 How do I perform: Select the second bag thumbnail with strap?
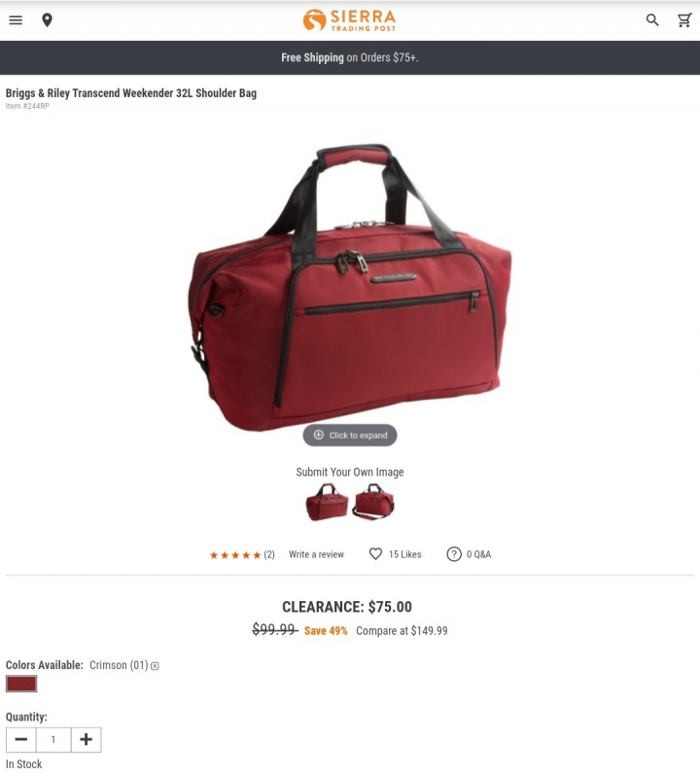[x=373, y=502]
